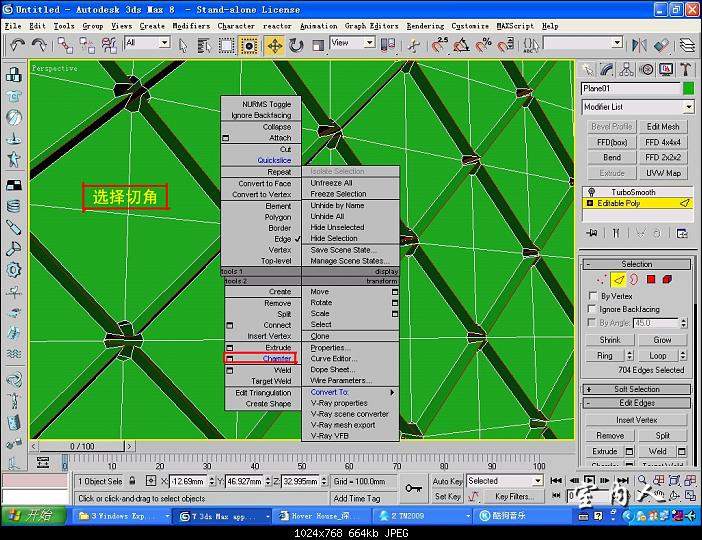Select Polygon sub-object level red square
Viewport: 702px width, 540px height.
tap(651, 280)
